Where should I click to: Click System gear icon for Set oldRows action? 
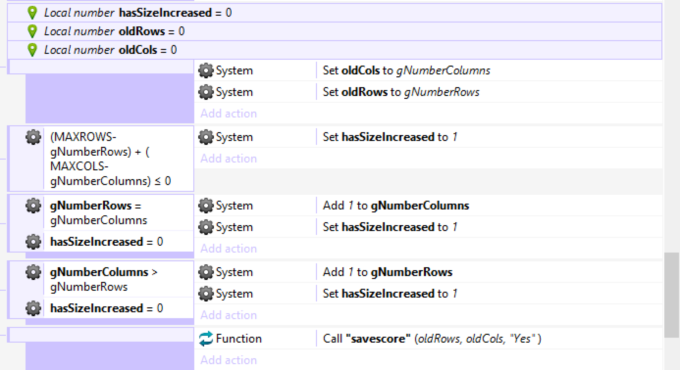[206, 92]
